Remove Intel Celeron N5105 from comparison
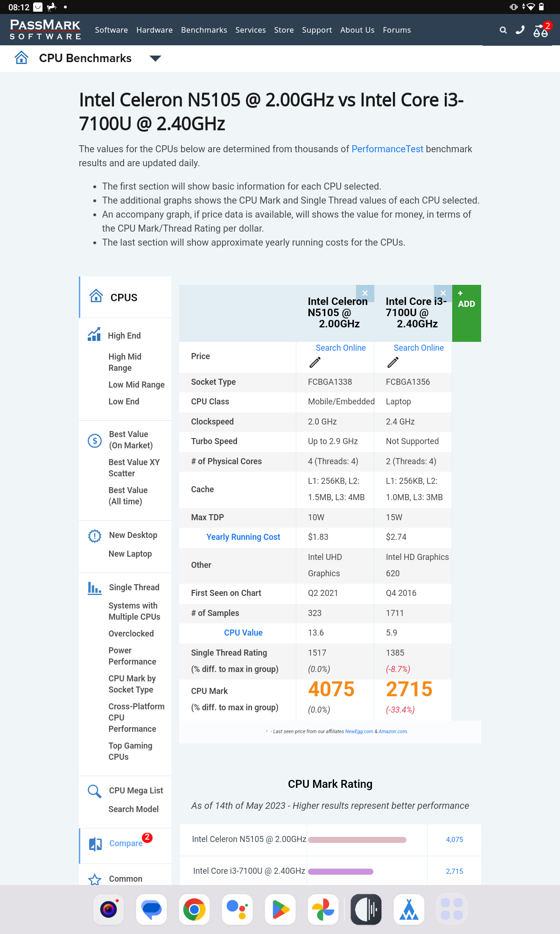This screenshot has height=934, width=560. 365,293
